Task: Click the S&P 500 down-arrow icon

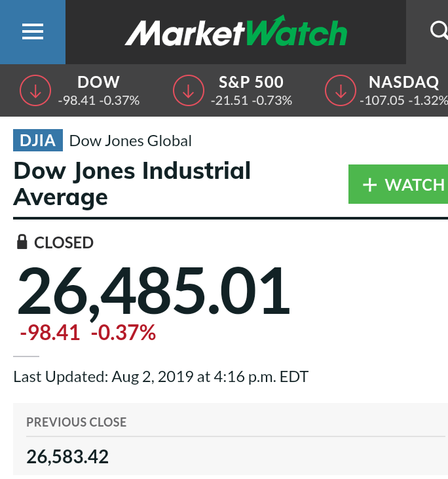Action: [189, 90]
